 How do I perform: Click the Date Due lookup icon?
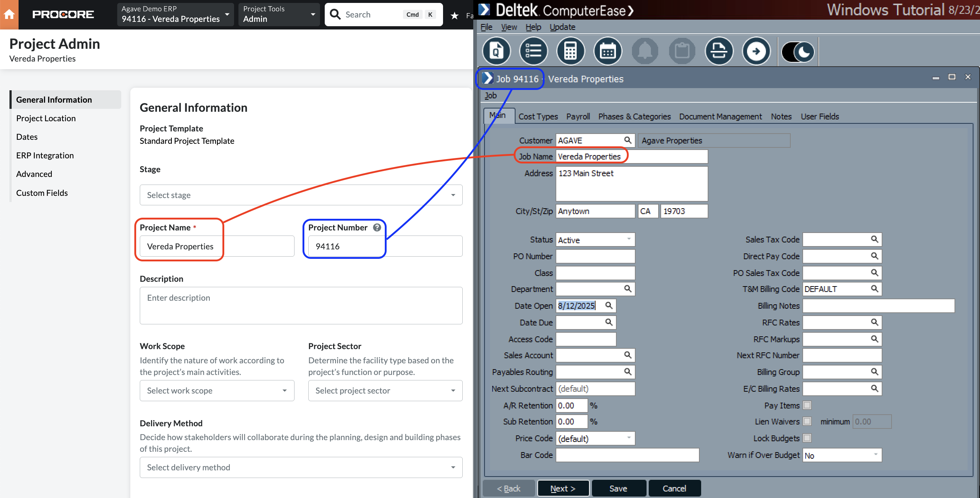coord(609,322)
